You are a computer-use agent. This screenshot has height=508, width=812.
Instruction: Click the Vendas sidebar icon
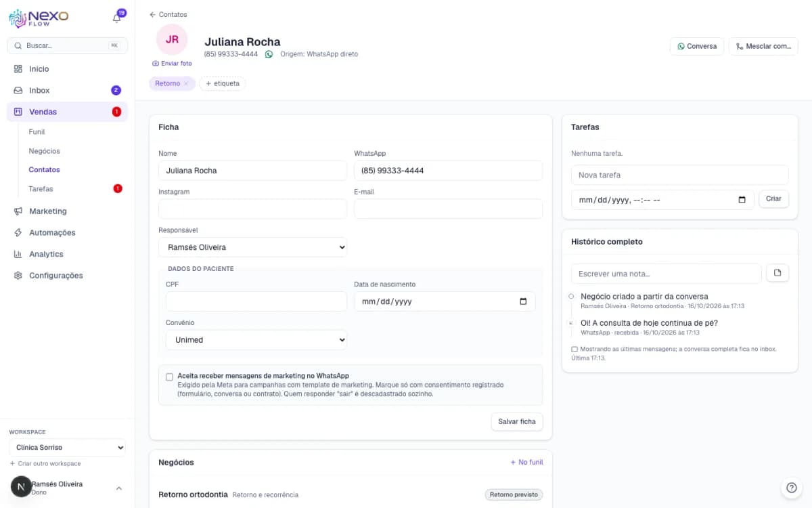(x=18, y=112)
